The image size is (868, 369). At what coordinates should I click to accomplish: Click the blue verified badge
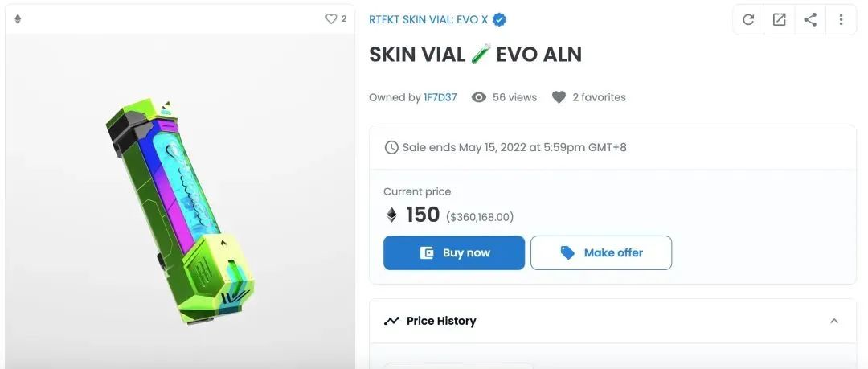click(499, 20)
